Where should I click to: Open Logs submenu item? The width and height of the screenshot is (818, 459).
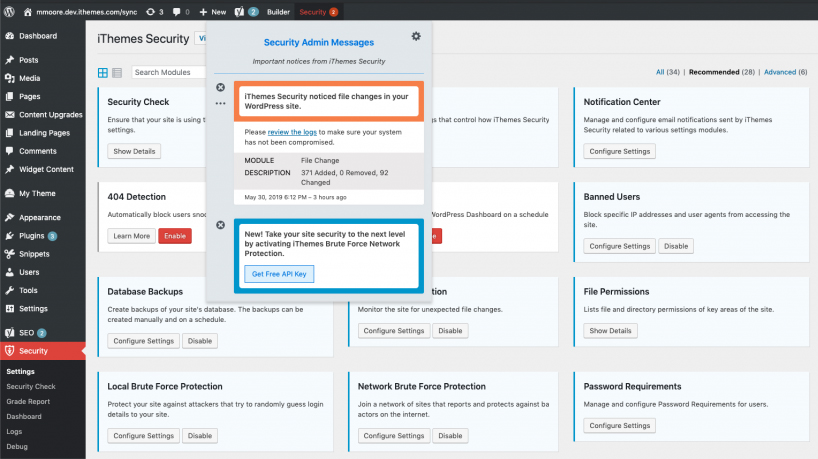coord(14,432)
